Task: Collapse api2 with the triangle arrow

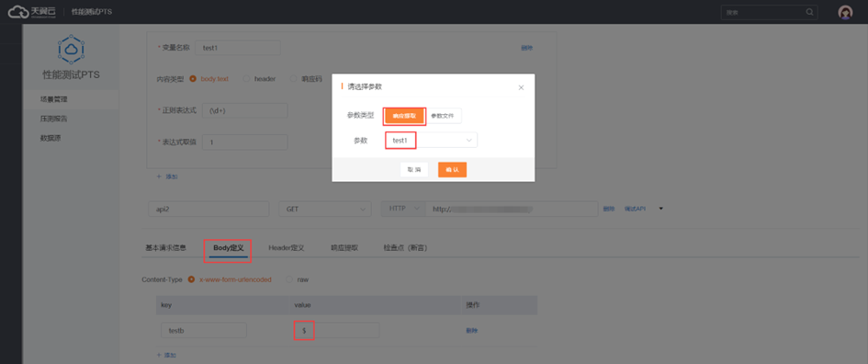Action: coord(661,209)
